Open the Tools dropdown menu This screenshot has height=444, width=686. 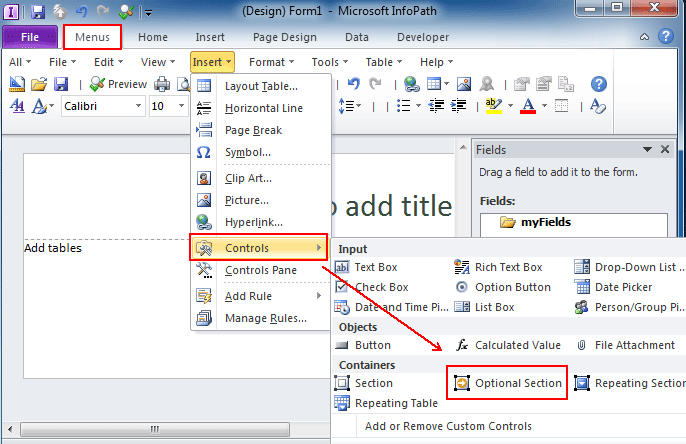[x=329, y=62]
